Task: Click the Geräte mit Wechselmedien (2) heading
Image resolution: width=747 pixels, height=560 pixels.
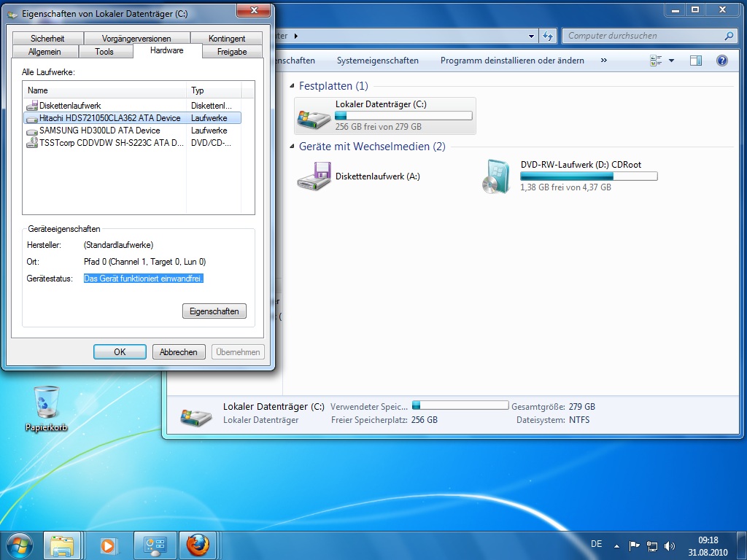Action: pyautogui.click(x=372, y=147)
